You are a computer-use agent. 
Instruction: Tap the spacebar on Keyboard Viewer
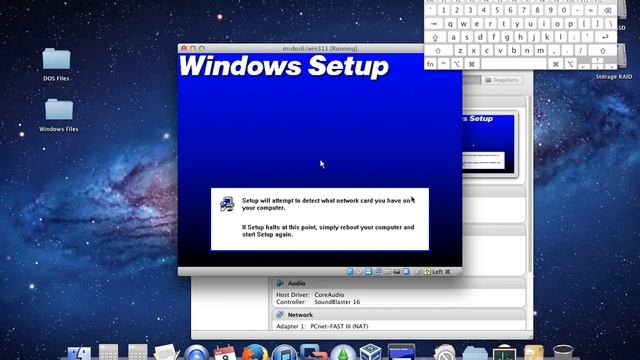(513, 64)
